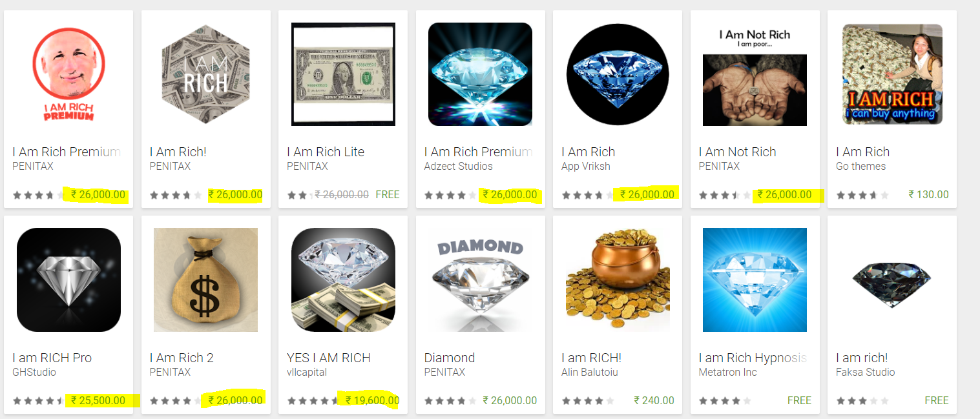Click the Faksa Studio dark diamond image
This screenshot has width=980, height=419.
click(892, 280)
